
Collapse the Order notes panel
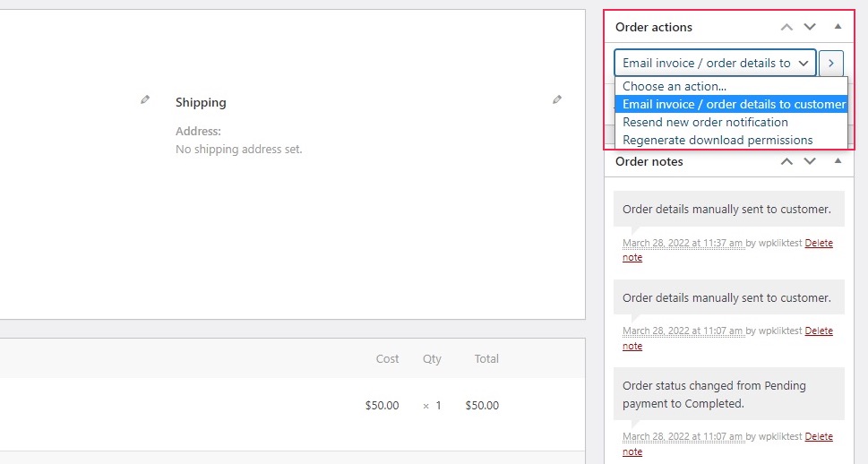(838, 161)
